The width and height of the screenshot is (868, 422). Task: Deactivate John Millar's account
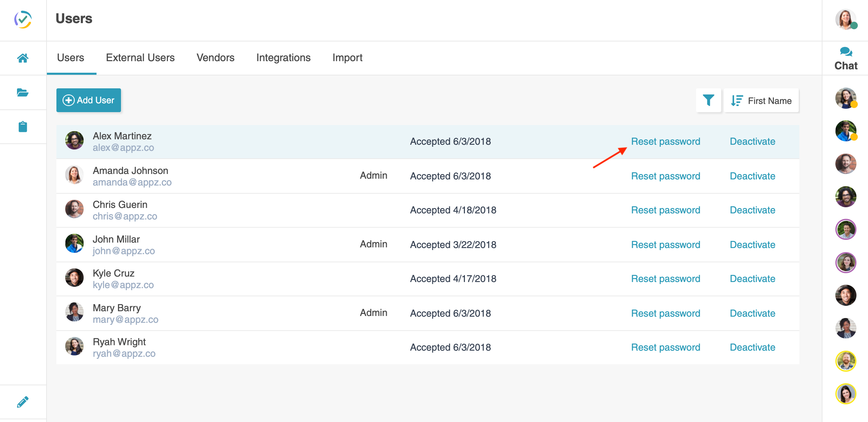point(752,244)
